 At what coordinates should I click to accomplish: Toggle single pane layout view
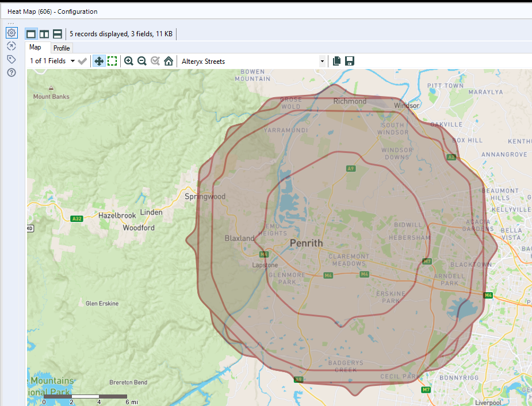(31, 33)
